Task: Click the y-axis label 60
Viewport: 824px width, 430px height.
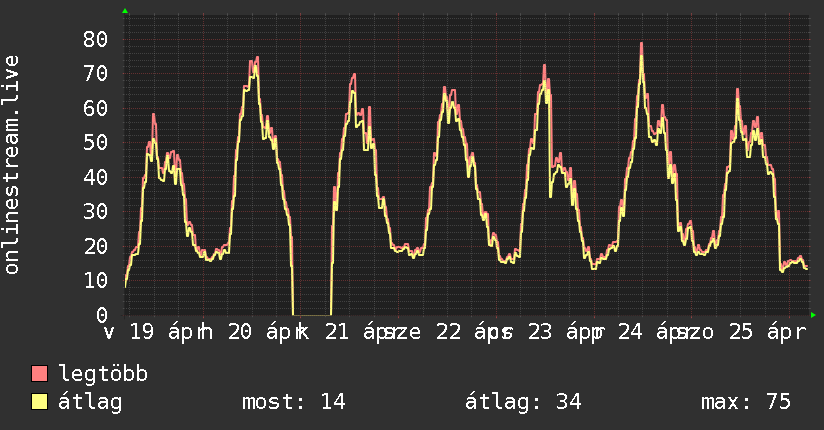Action: point(95,108)
